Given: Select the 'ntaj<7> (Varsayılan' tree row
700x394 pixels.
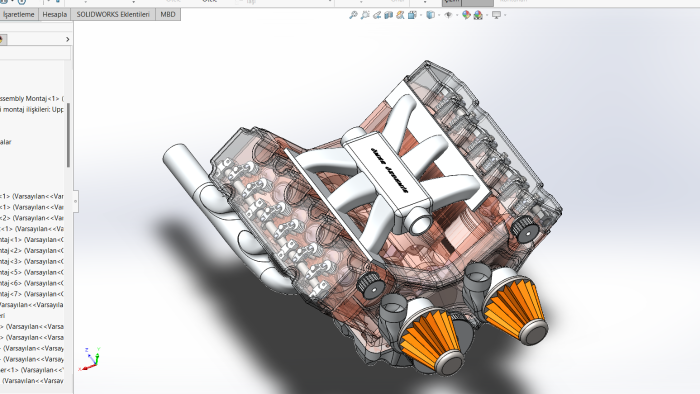Looking at the screenshot, I should [32, 294].
